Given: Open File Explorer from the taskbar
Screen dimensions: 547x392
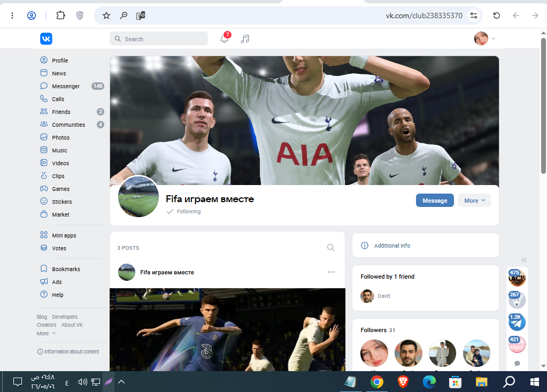Looking at the screenshot, I should coord(481,382).
